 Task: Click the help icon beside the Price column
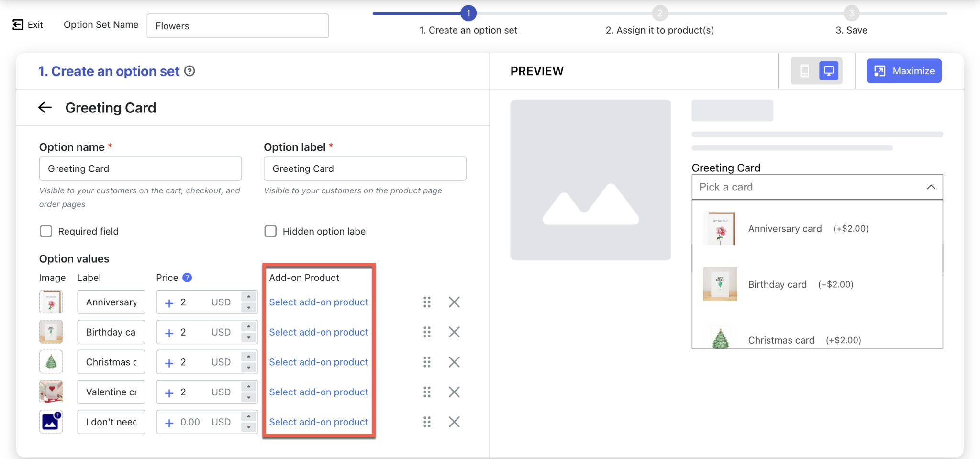pos(187,277)
